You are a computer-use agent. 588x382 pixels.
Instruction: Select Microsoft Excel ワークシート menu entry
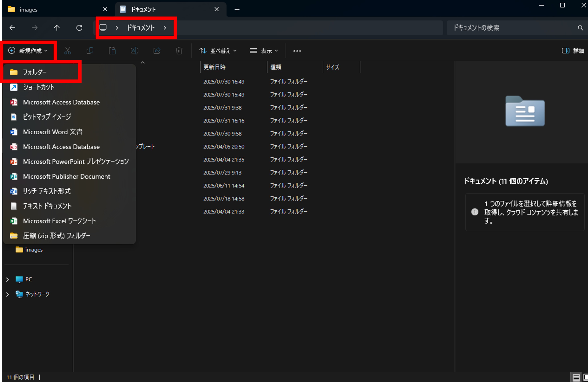click(59, 221)
